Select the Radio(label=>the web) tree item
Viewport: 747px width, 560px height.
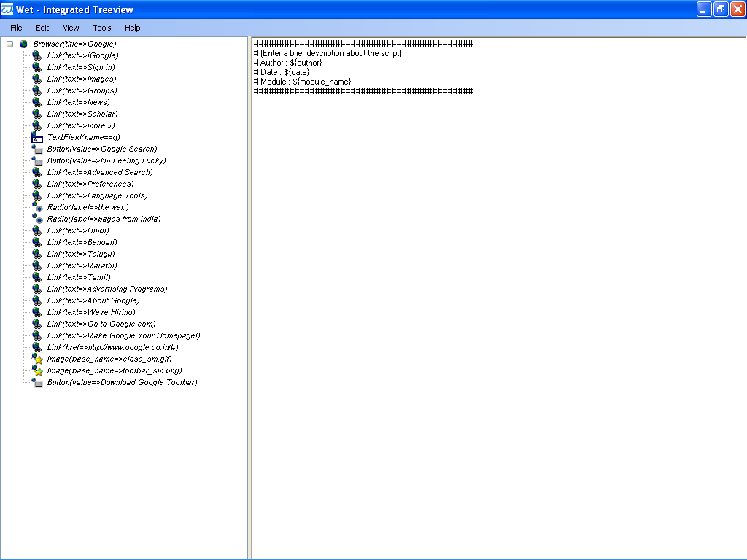(x=88, y=207)
